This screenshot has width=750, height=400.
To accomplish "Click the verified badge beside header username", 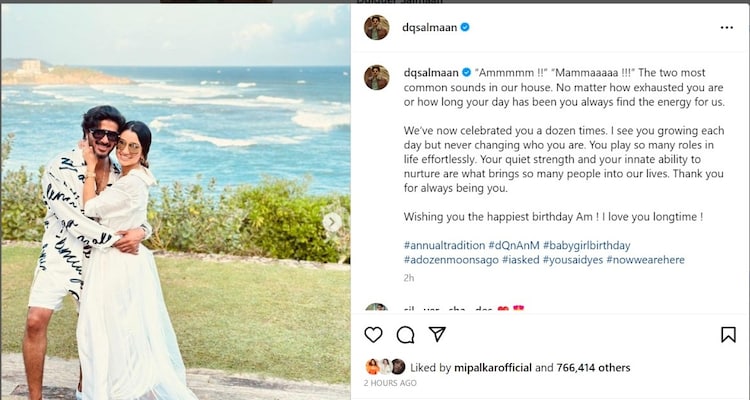I will (x=463, y=27).
